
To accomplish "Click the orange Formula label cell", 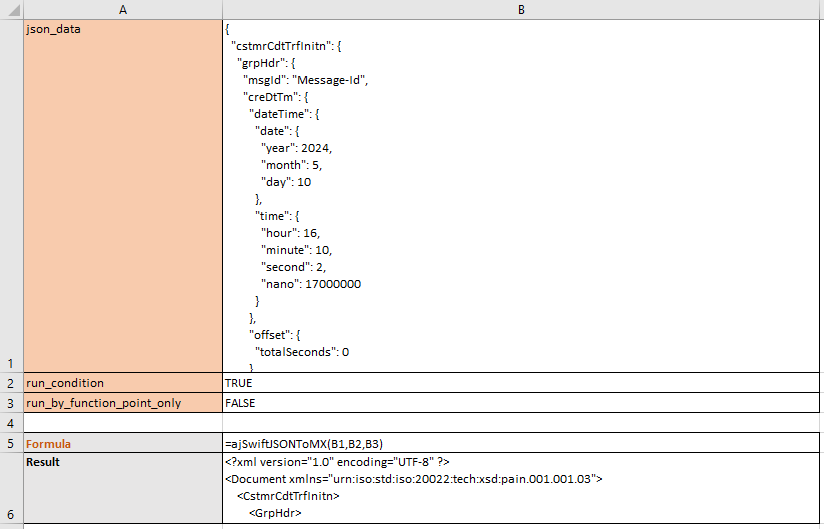I will [122, 443].
